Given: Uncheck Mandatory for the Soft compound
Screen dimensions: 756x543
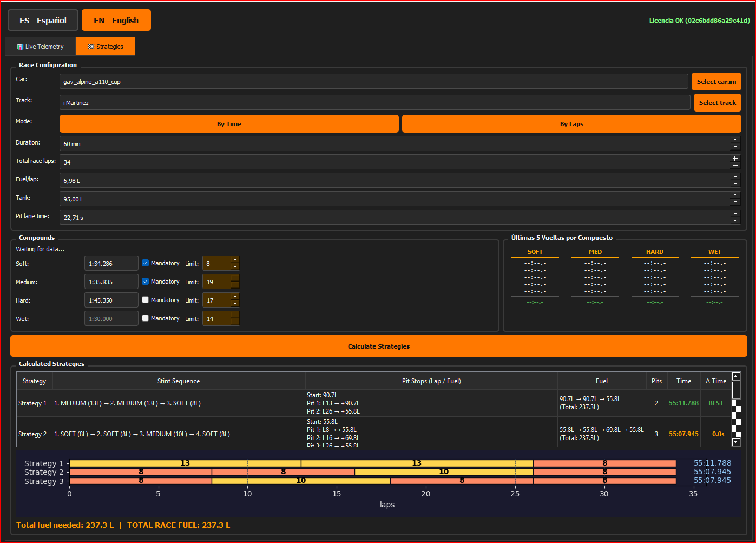Looking at the screenshot, I should click(145, 263).
